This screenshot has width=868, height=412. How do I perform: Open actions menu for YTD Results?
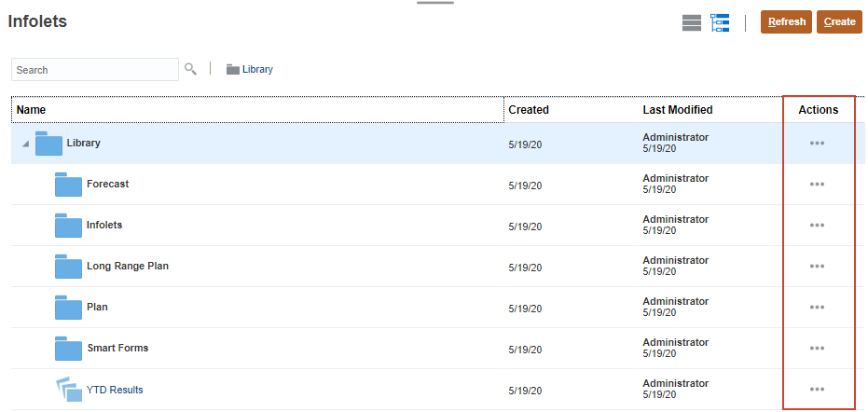tap(818, 390)
